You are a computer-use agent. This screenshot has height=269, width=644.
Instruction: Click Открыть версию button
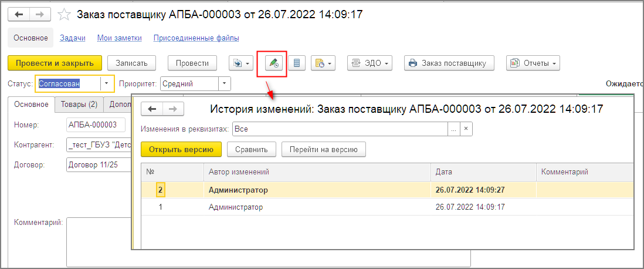(x=181, y=149)
